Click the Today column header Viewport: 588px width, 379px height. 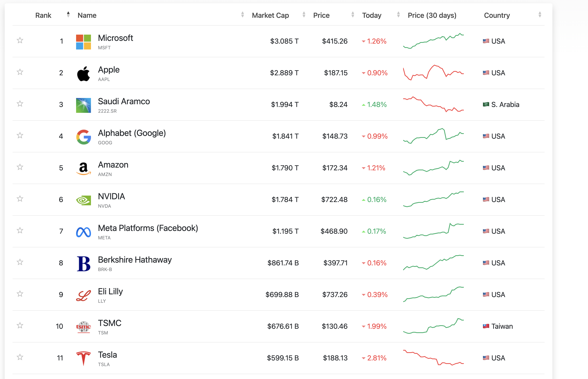click(x=371, y=15)
